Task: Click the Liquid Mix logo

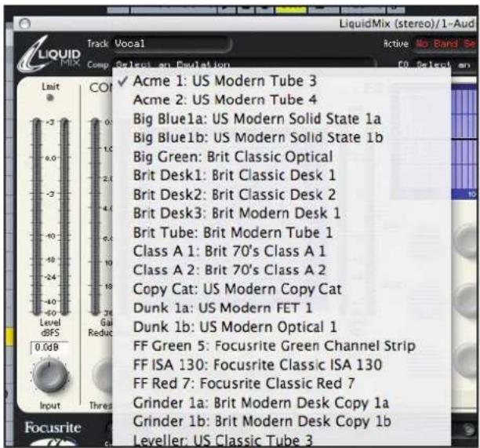Action: [49, 54]
